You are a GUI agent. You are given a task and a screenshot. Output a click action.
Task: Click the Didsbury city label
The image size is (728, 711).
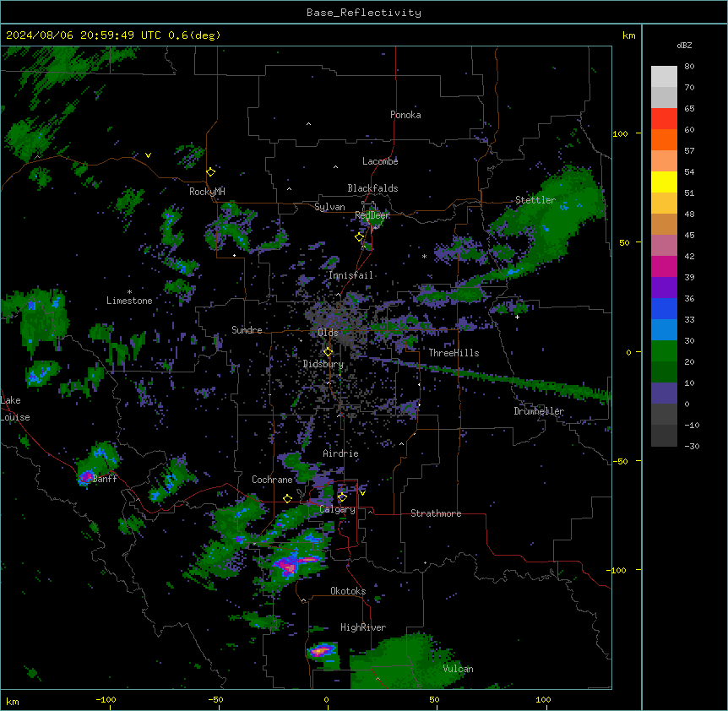[323, 364]
